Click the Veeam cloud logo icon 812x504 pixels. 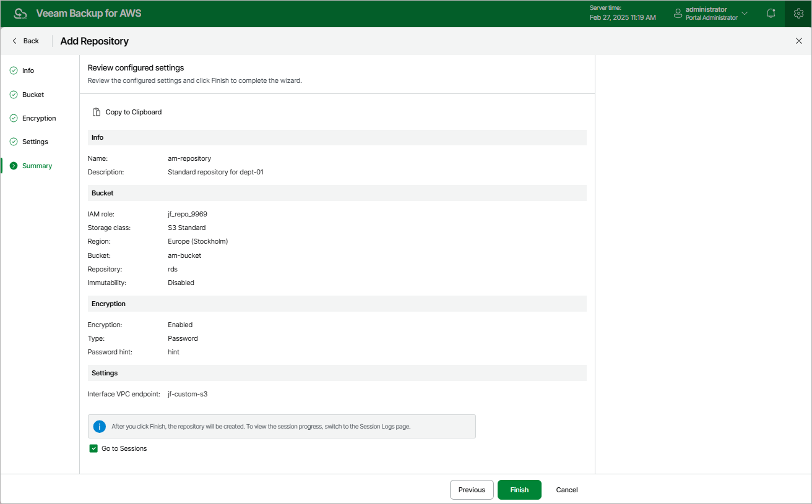(20, 14)
